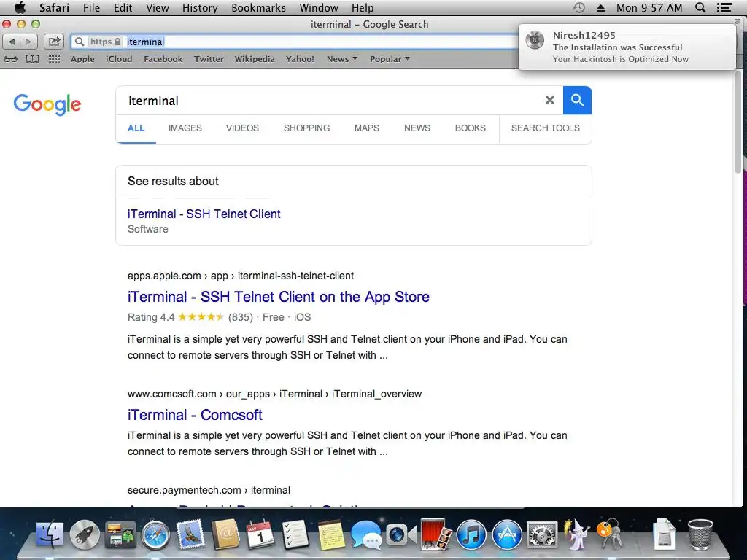747x560 pixels.
Task: Click the eject icon in menu bar
Action: pos(601,8)
